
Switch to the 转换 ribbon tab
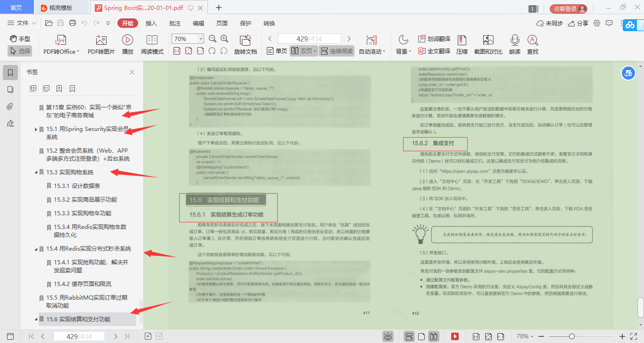[269, 23]
